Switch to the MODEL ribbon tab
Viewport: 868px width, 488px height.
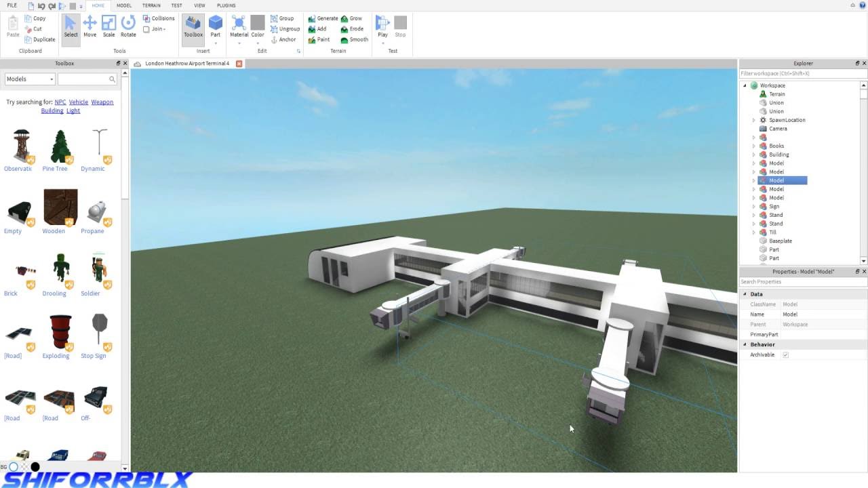click(x=124, y=5)
